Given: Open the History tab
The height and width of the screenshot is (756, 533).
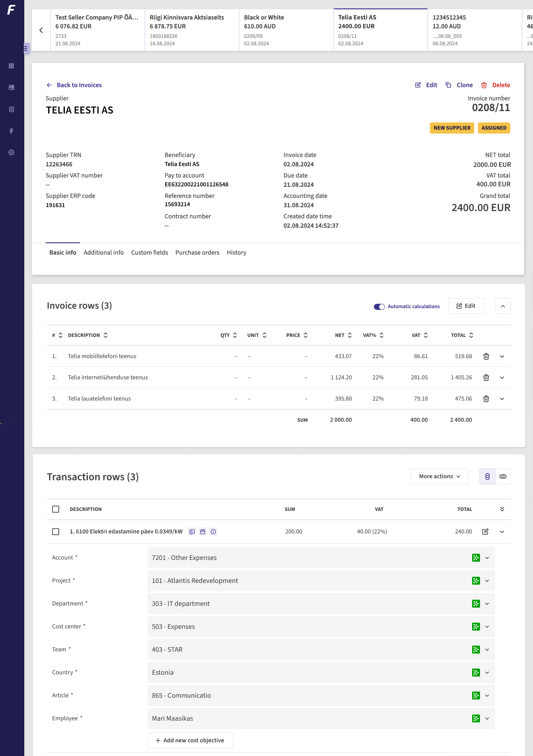Looking at the screenshot, I should coord(237,253).
